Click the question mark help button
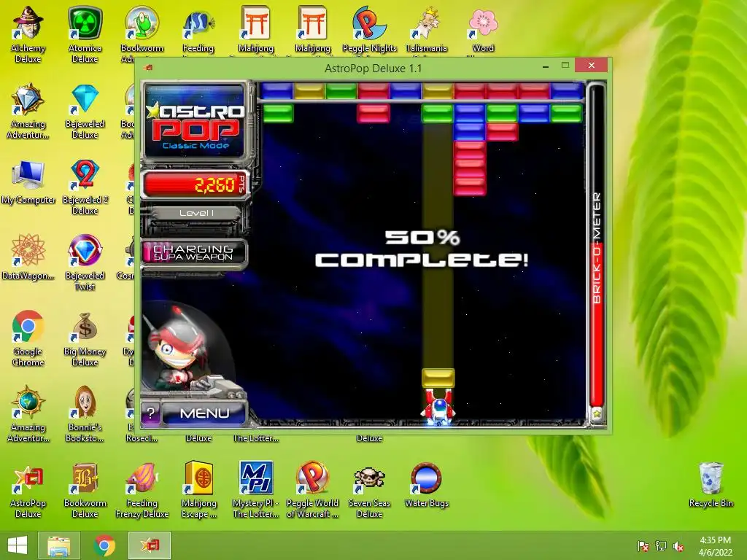 [150, 413]
